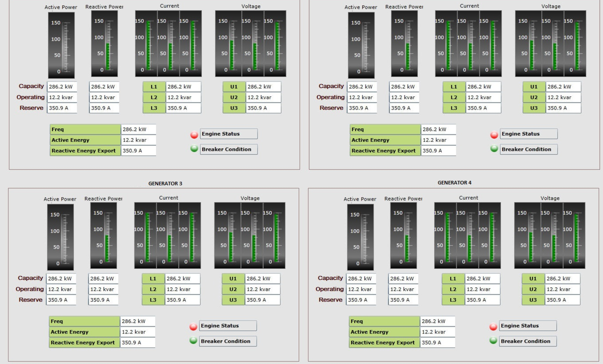The height and width of the screenshot is (364, 603).
Task: Click Generator 4's red Engine Status indicator light
Action: pyautogui.click(x=493, y=326)
